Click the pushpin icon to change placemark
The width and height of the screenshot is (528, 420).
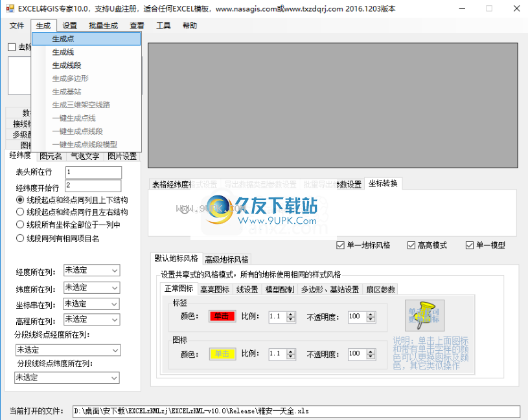(424, 315)
